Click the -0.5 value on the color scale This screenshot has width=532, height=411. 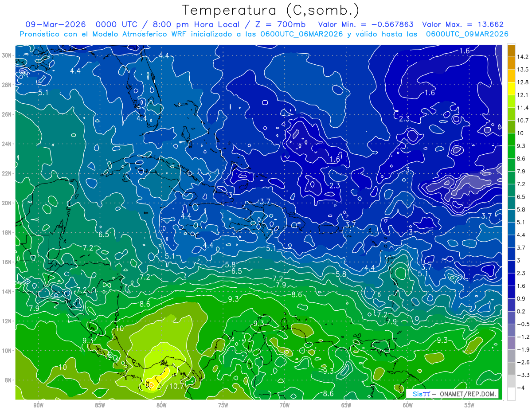tap(523, 324)
